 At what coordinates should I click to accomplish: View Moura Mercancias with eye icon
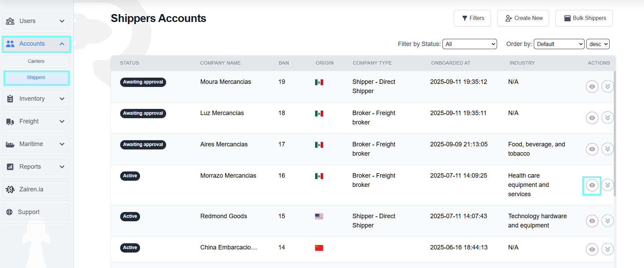592,87
